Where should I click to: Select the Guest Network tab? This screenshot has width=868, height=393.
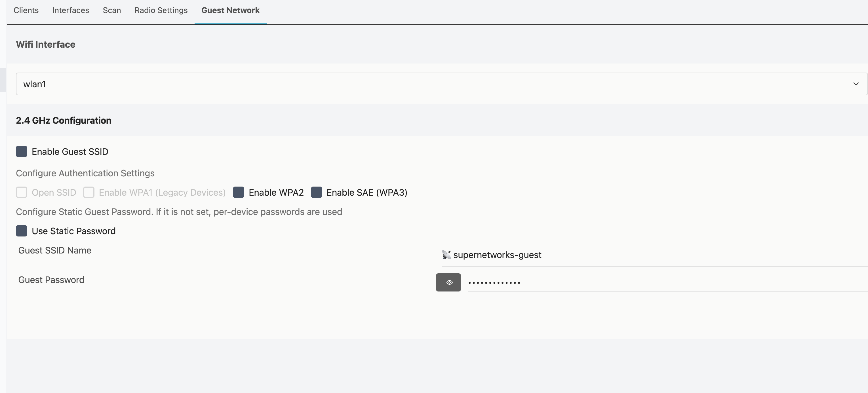click(231, 10)
